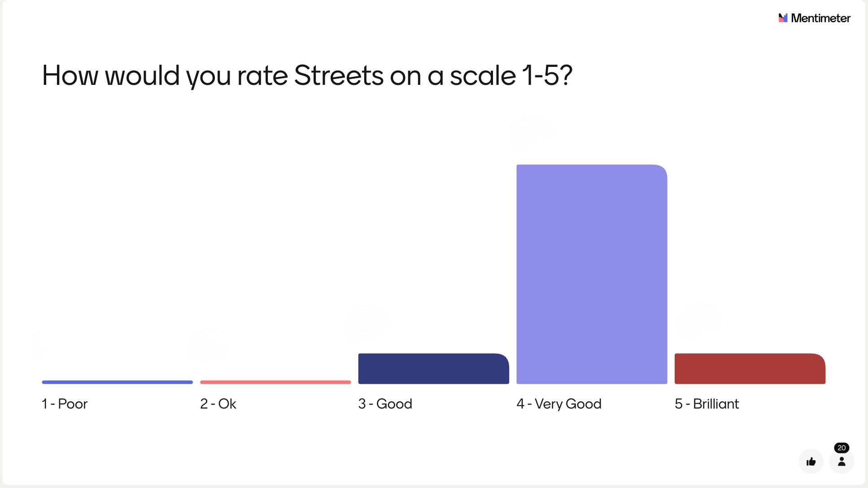868x488 pixels.
Task: Click the '4 - Very Good' axis label
Action: point(558,404)
